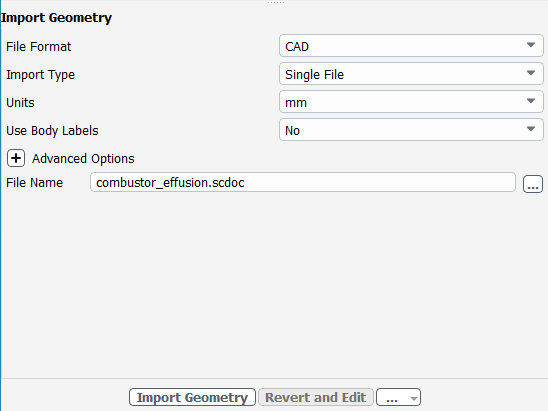Click the Advanced Options label
Screen dimensions: 548x411
tap(83, 159)
